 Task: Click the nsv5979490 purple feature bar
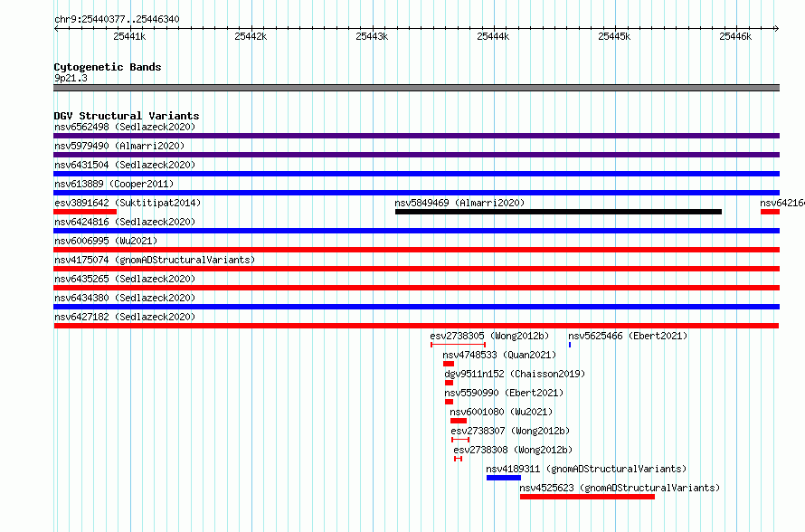416,155
